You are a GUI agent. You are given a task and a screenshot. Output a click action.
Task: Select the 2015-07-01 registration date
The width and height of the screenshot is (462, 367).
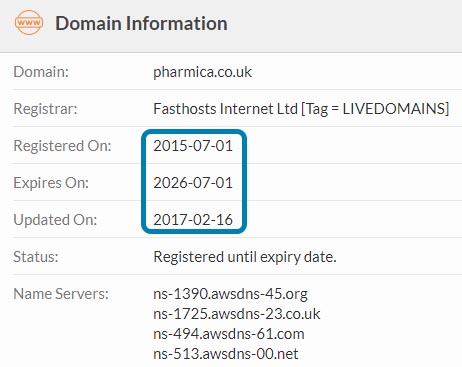(193, 146)
